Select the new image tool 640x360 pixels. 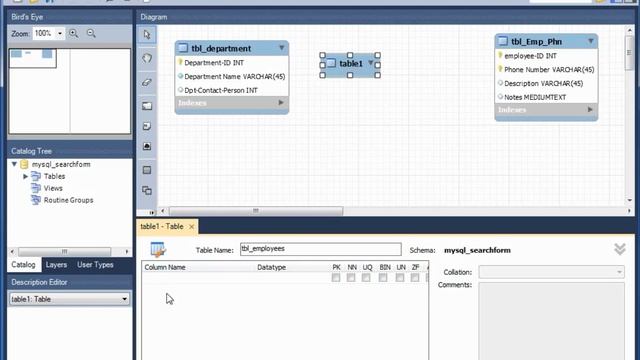[x=147, y=146]
